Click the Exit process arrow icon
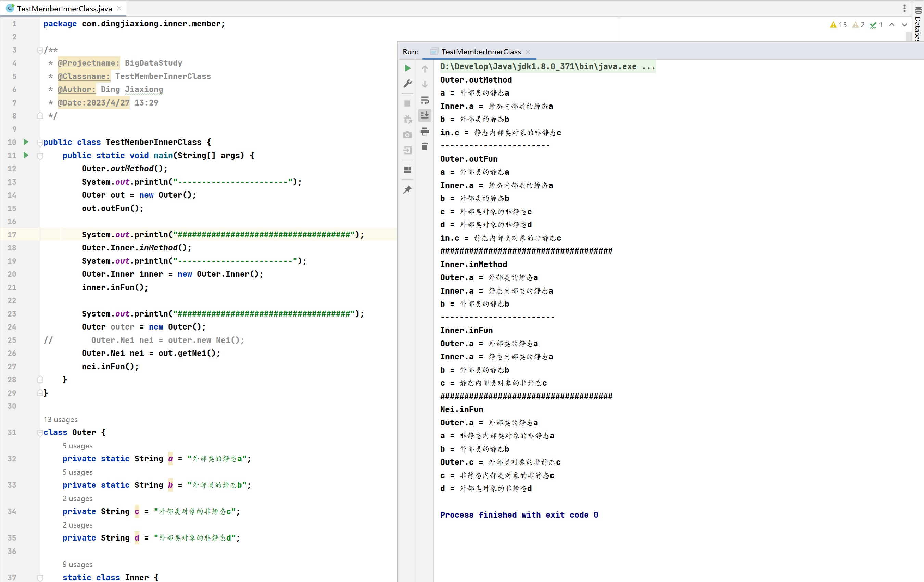Screen dimensions: 924x582 (407, 150)
